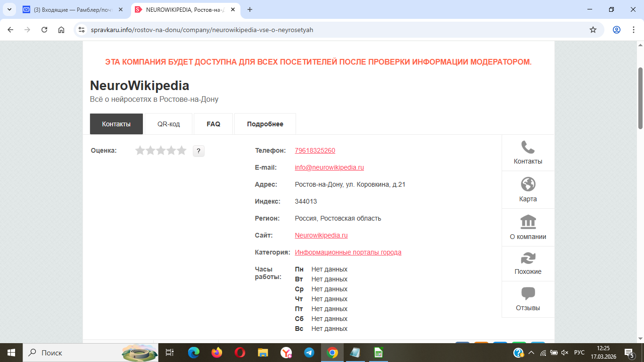Close the NEUROWIKIPEDIA tab
Viewport: 644px width, 362px height.
point(232,9)
